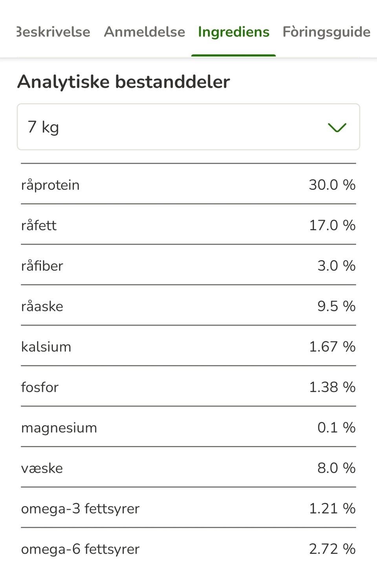Click the råaske row label
The width and height of the screenshot is (377, 588).
coord(42,306)
